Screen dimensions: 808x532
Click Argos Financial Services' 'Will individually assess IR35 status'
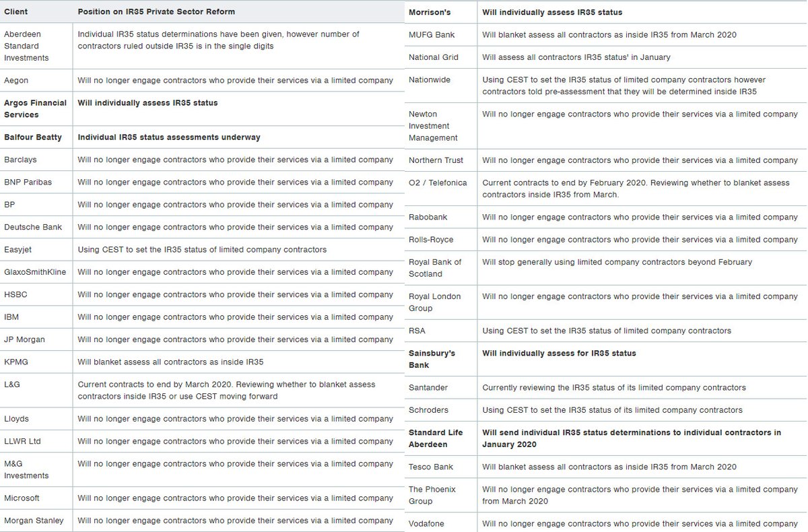pyautogui.click(x=147, y=103)
